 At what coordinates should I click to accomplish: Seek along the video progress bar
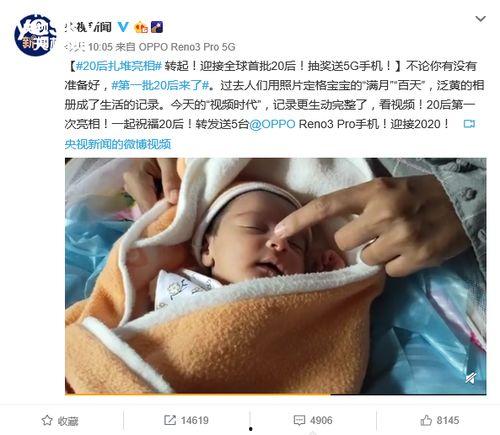tap(275, 394)
